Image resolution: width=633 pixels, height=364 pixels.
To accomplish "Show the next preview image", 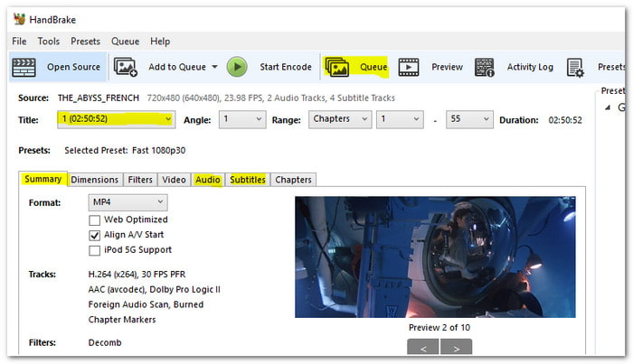I will (x=456, y=348).
